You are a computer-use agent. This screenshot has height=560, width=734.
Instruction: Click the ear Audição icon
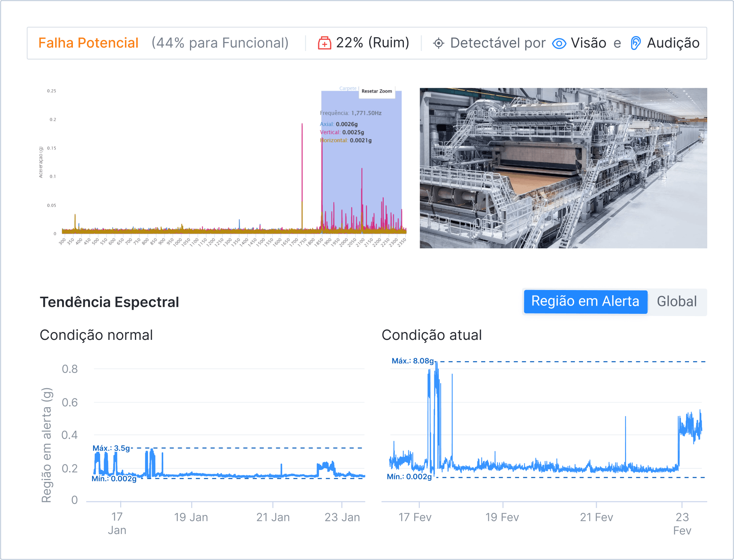(x=635, y=43)
